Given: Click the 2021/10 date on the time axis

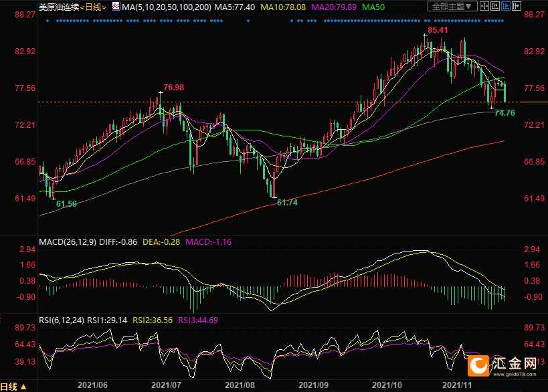Looking at the screenshot, I should [387, 385].
